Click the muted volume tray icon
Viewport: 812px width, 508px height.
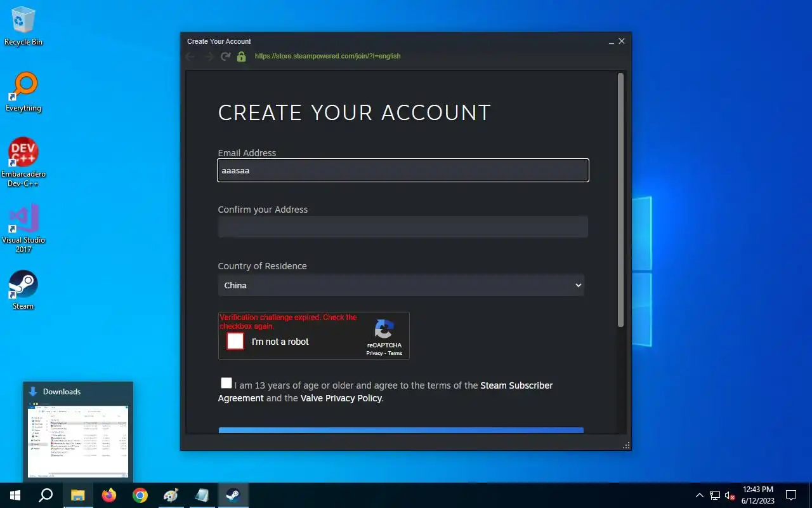point(730,495)
